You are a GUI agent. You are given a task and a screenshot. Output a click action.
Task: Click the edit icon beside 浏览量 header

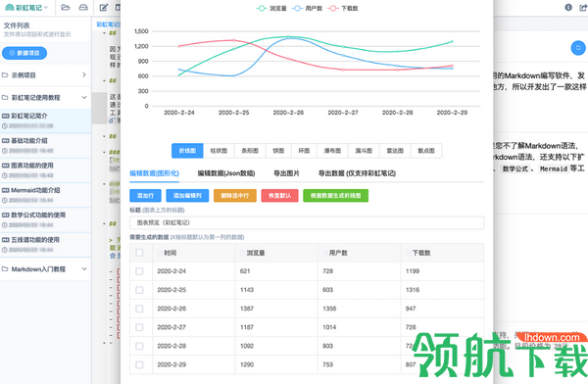coord(243,253)
